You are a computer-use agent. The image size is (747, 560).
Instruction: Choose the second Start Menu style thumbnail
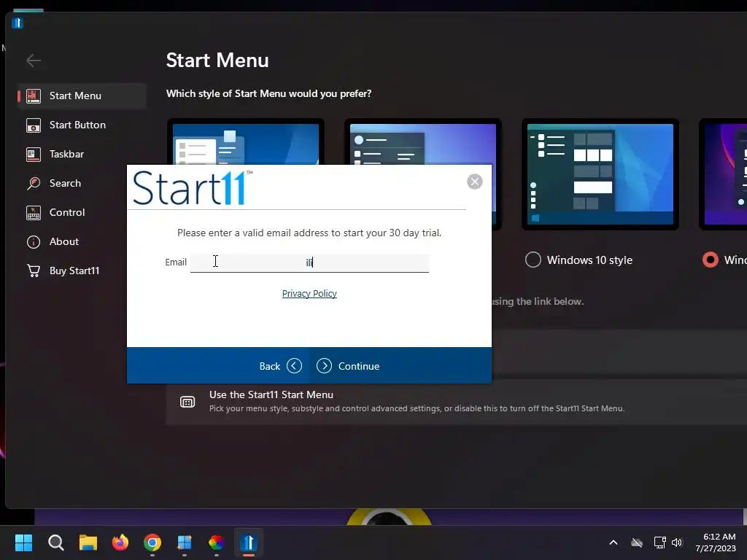(x=423, y=142)
